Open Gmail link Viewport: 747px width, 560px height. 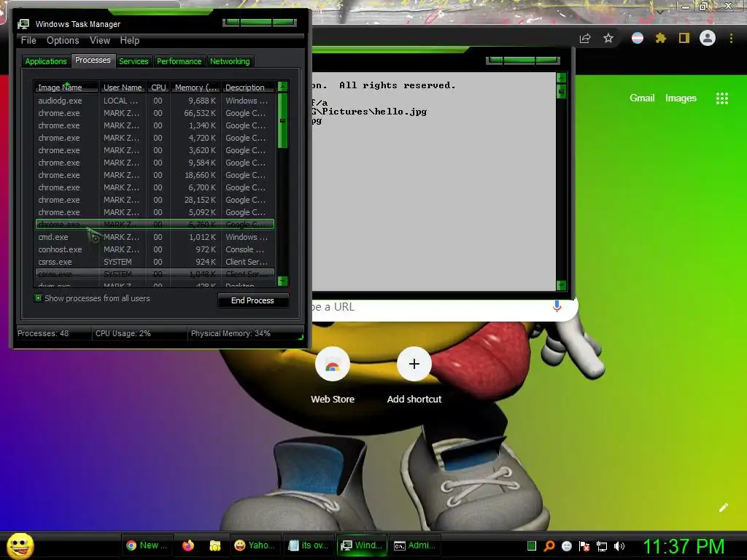[x=642, y=98]
